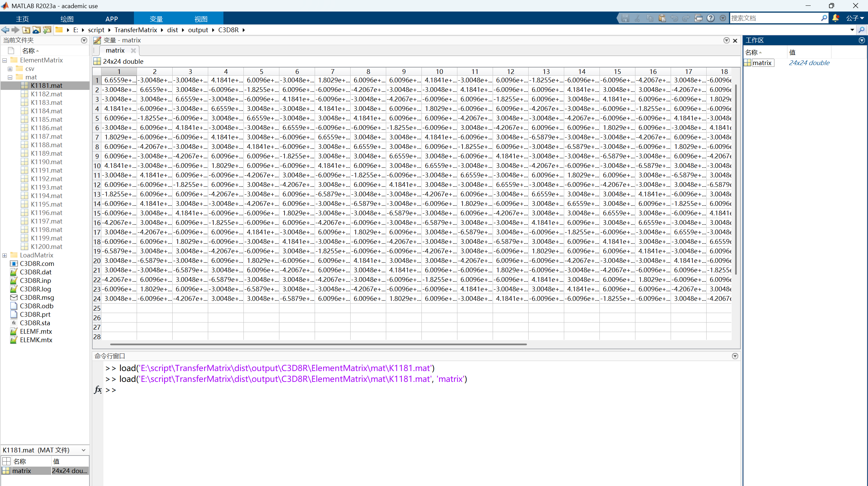Close the matrix tab with X
868x486 pixels.
133,51
